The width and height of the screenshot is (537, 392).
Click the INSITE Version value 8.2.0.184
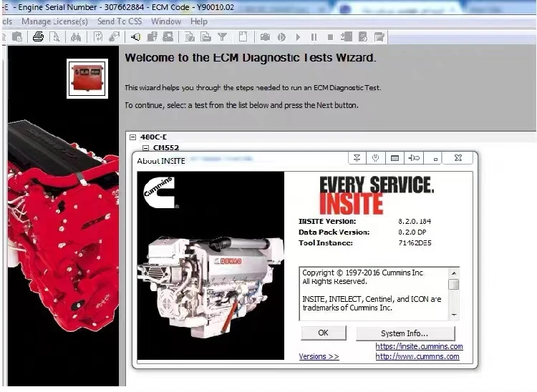pyautogui.click(x=415, y=221)
